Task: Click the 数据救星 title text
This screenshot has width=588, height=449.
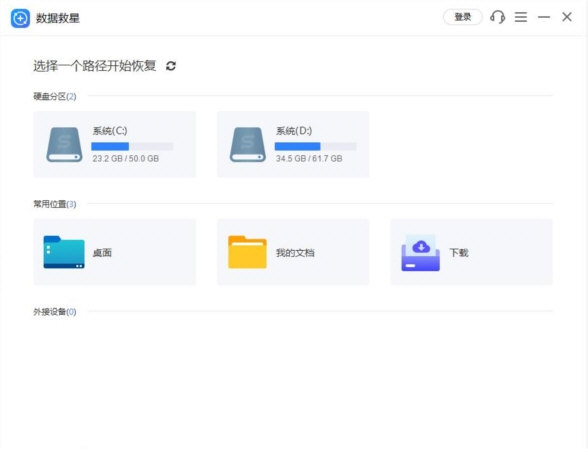Action: [58, 18]
